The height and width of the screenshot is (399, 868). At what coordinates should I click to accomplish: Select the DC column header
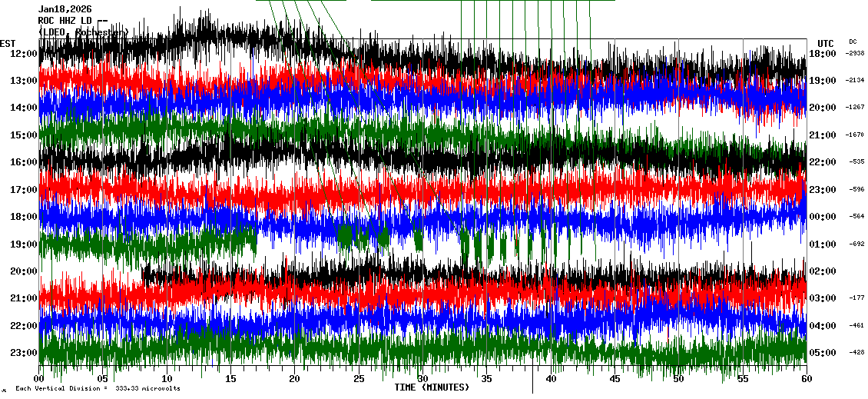(853, 42)
